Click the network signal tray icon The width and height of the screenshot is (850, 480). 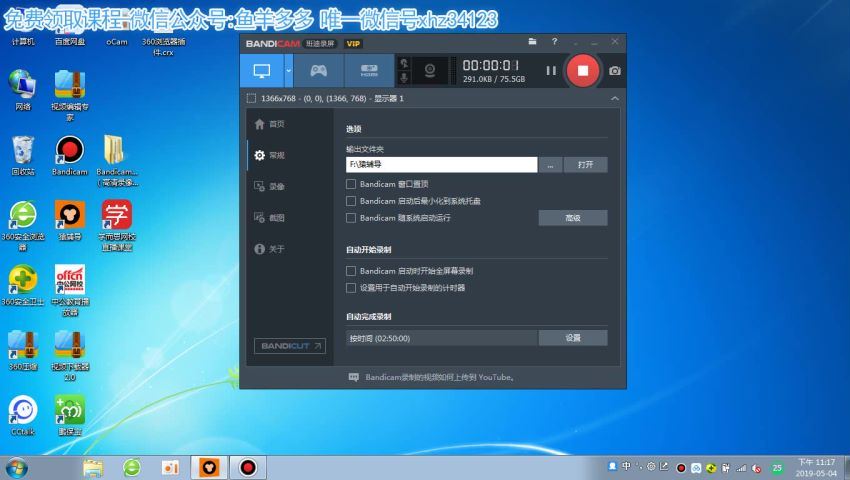coord(741,468)
